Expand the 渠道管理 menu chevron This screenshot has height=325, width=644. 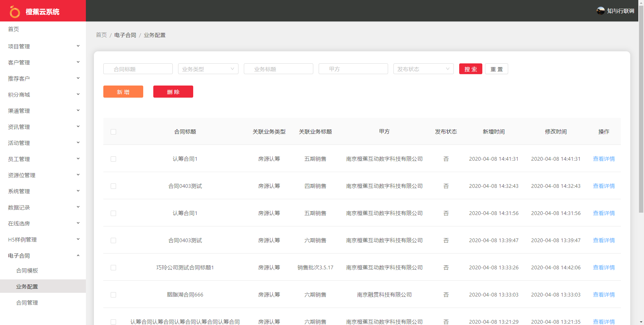pos(78,110)
